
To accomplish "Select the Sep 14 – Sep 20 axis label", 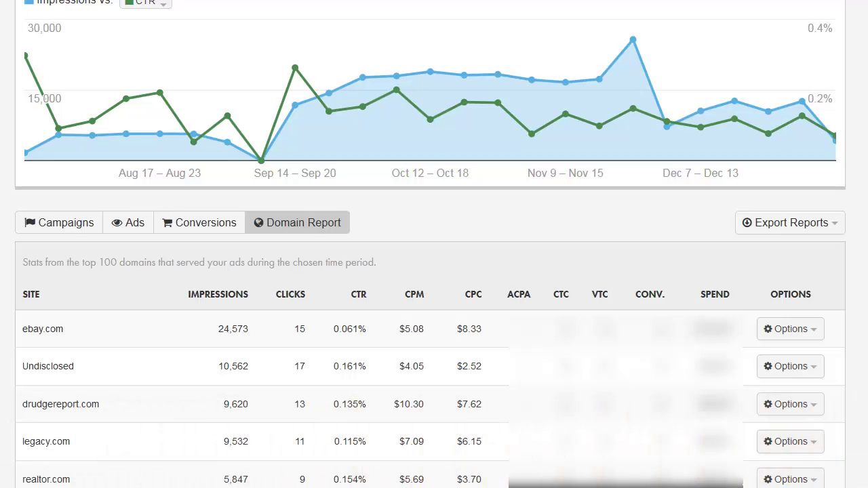I will [x=295, y=173].
